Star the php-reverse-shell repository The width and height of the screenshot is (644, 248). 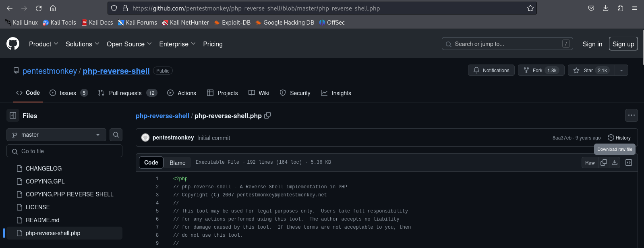591,70
